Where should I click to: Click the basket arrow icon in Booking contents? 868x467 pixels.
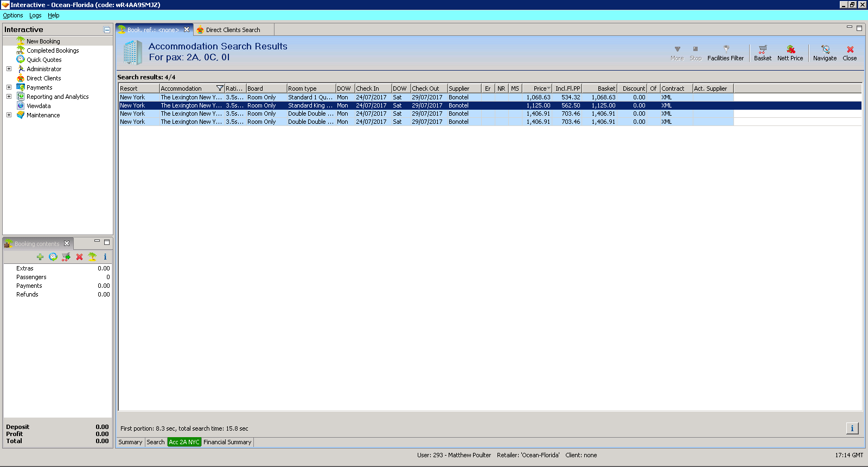click(66, 257)
